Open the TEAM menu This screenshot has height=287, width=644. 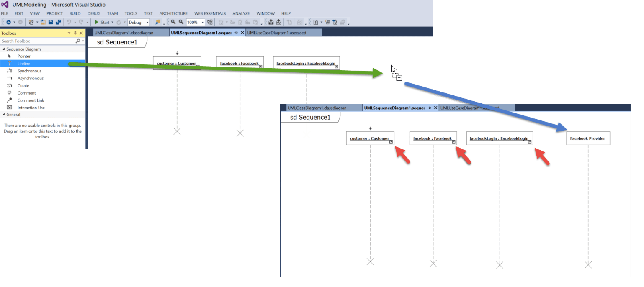[x=113, y=13]
